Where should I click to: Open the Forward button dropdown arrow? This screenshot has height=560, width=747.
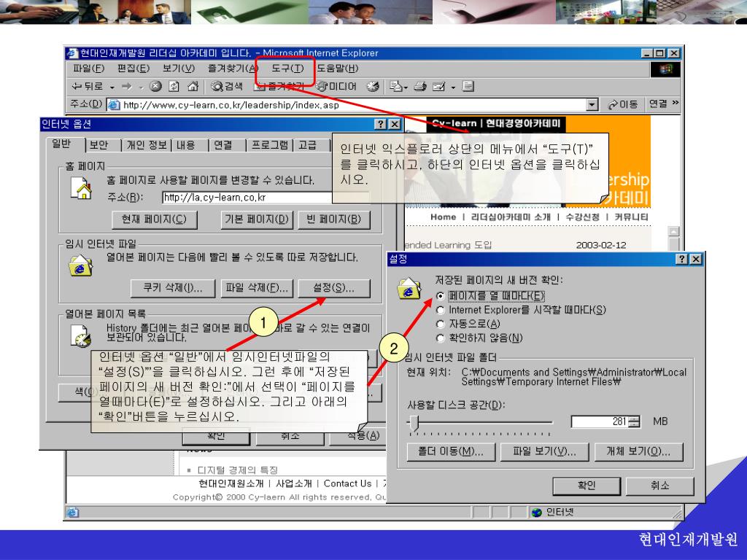point(141,87)
